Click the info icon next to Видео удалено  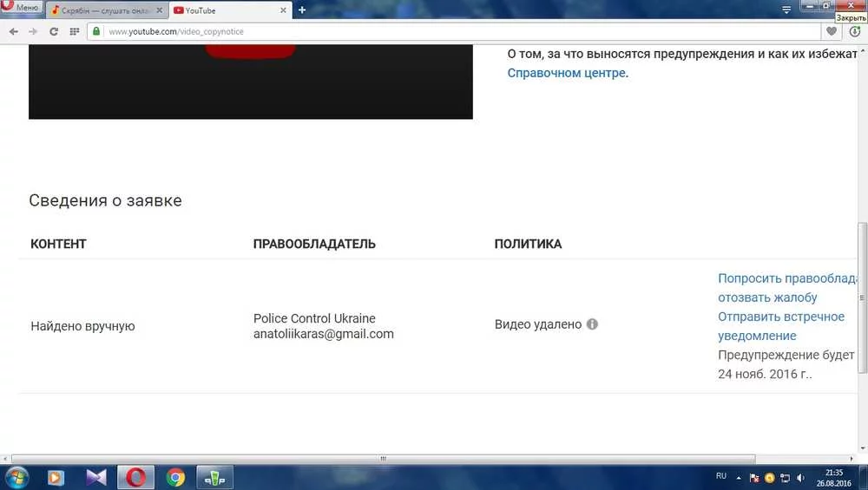click(x=592, y=324)
